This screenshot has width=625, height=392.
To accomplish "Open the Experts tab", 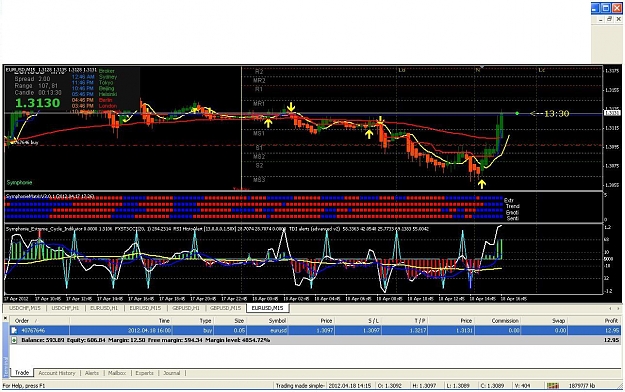I will 144,373.
